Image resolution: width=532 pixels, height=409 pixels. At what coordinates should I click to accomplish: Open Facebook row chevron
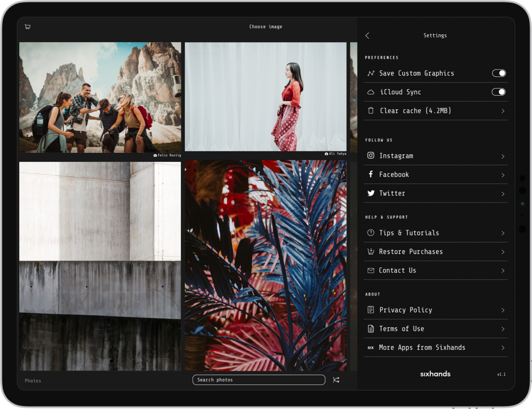pos(503,175)
